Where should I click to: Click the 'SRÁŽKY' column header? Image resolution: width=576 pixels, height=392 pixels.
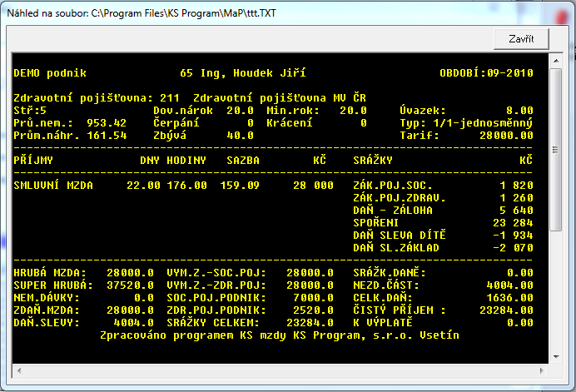pos(373,160)
